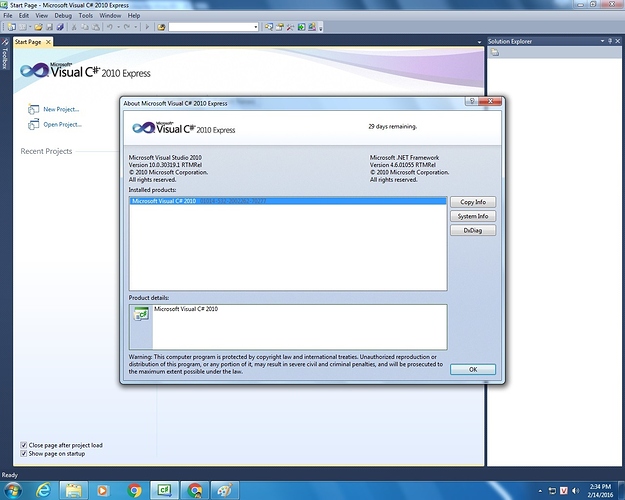Pin the Solution Explorer auto-hide pushpin
The image size is (625, 500).
click(x=610, y=41)
